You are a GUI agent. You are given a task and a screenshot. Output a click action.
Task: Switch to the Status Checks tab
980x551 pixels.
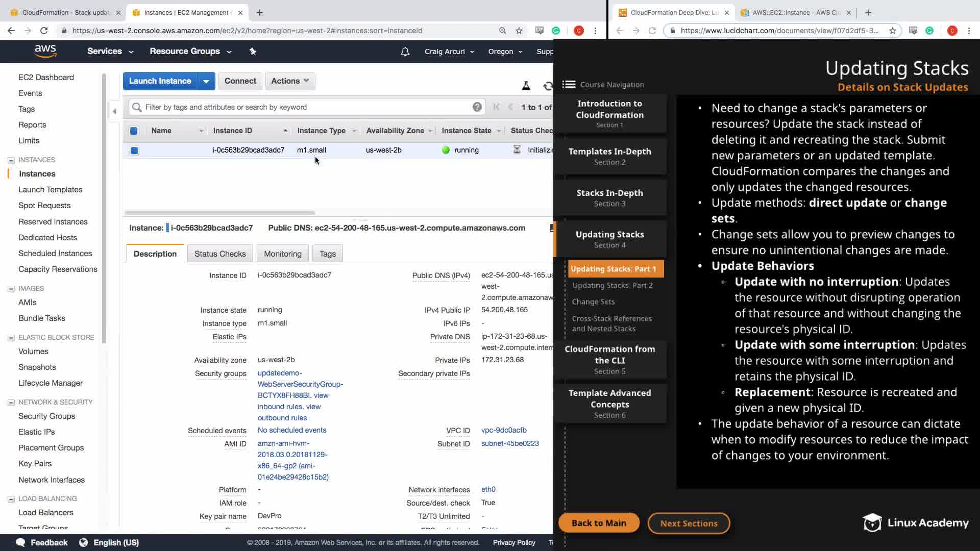click(x=220, y=254)
